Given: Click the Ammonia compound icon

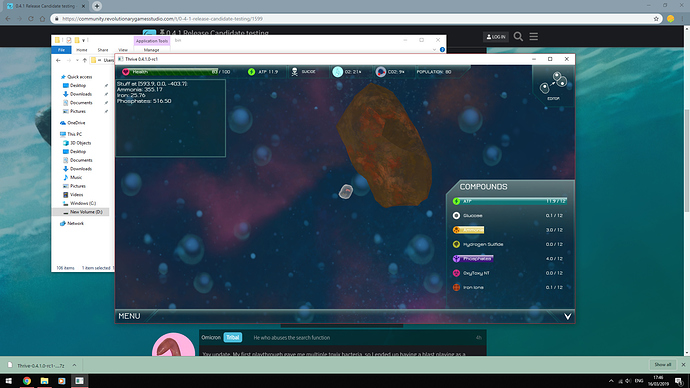Looking at the screenshot, I should (456, 230).
